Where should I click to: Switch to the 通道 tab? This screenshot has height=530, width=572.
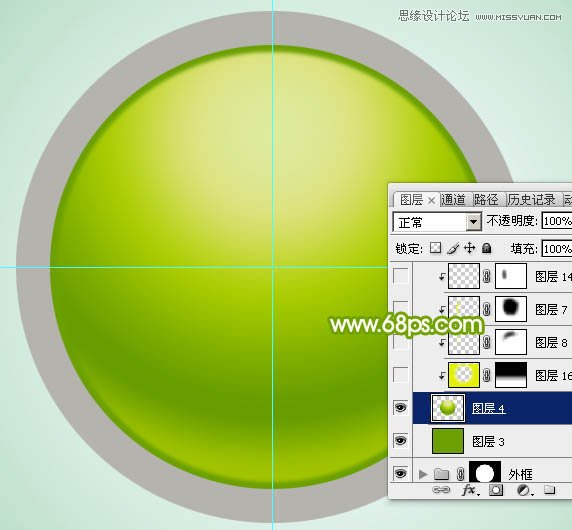453,200
